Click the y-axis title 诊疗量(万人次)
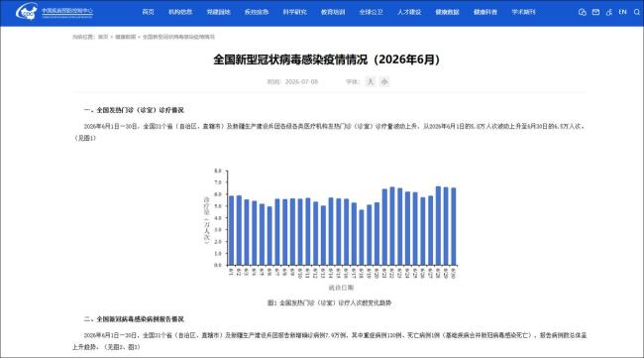 [207, 220]
